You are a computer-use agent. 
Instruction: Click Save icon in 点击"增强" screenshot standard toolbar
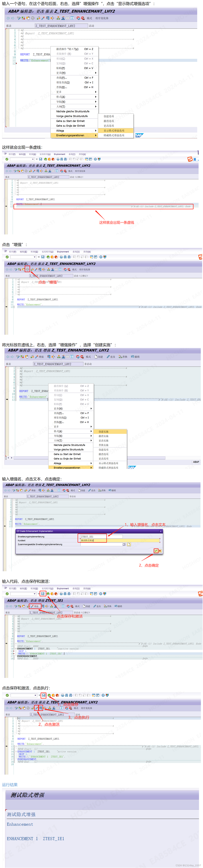click(43, 257)
